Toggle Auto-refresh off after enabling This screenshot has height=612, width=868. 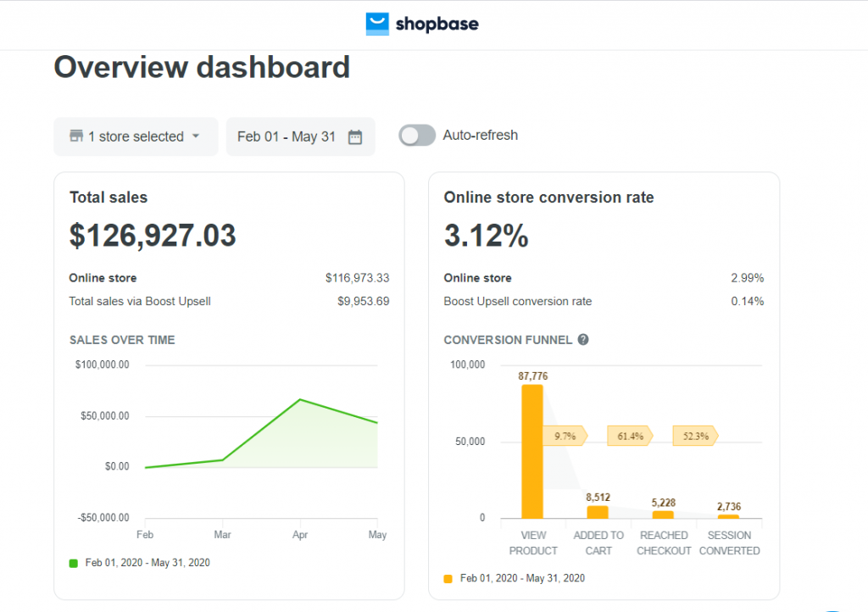[x=416, y=135]
